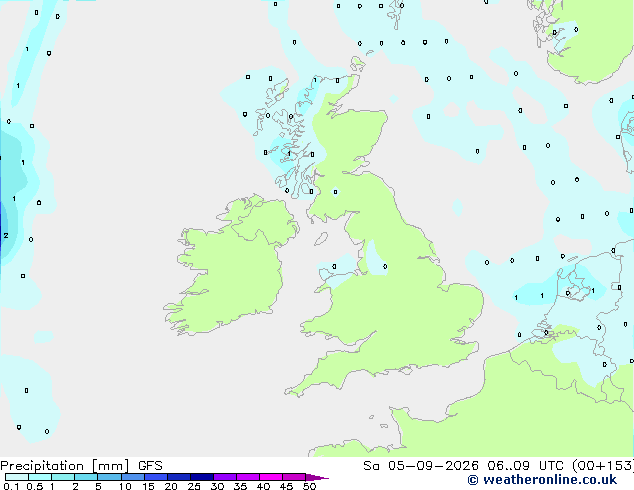Pick the bright magenta 40–45 mm swatch
634x490 pixels.
click(271, 477)
